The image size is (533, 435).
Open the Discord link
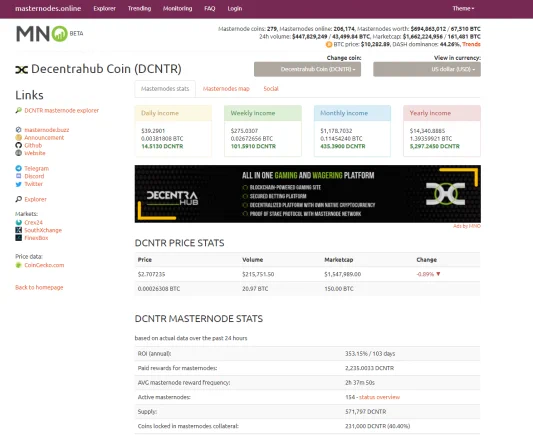34,176
